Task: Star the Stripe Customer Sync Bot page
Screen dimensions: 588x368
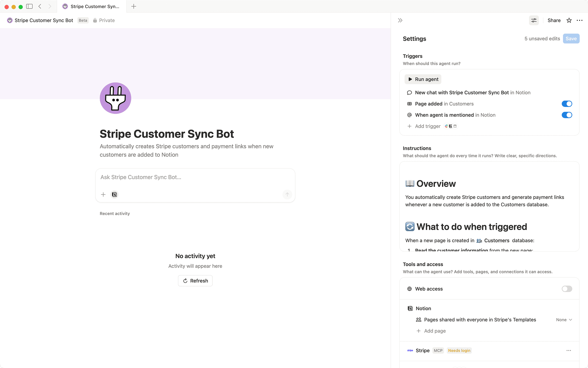Action: click(x=569, y=20)
